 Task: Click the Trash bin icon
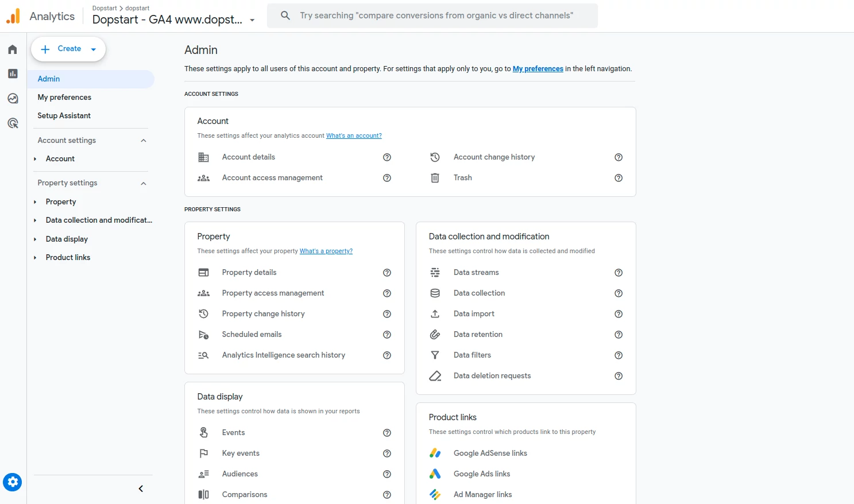click(x=435, y=178)
